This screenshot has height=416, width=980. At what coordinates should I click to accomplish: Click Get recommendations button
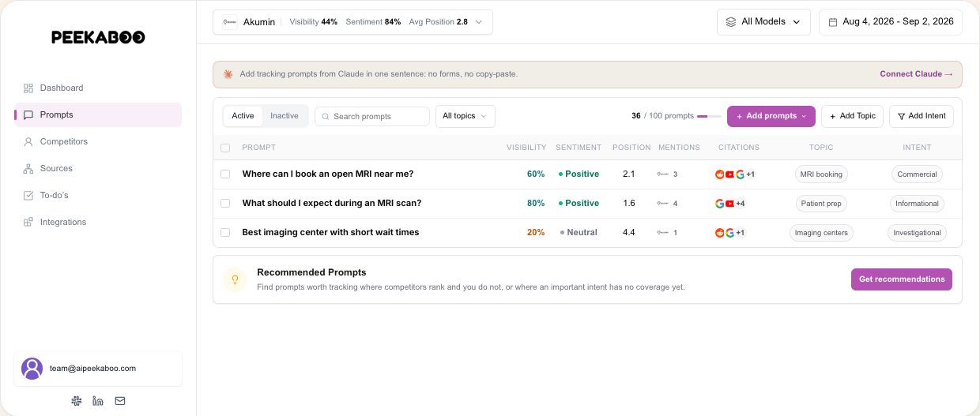902,279
